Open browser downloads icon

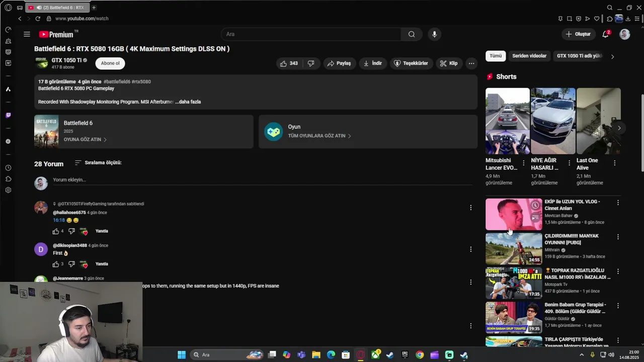[628, 19]
